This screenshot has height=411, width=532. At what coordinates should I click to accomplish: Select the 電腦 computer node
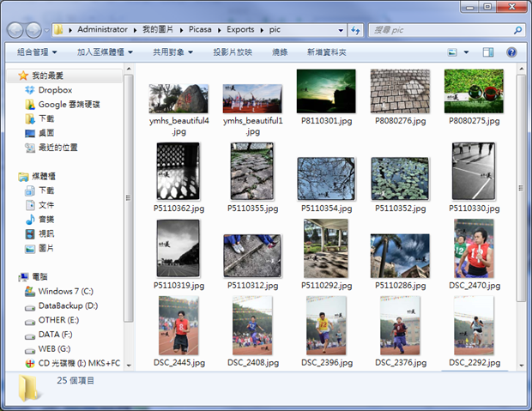click(x=33, y=277)
